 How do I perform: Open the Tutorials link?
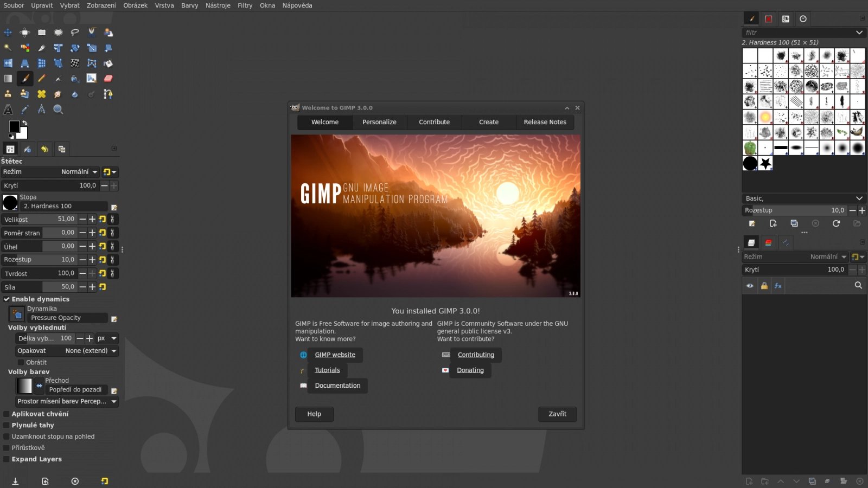[x=327, y=370]
